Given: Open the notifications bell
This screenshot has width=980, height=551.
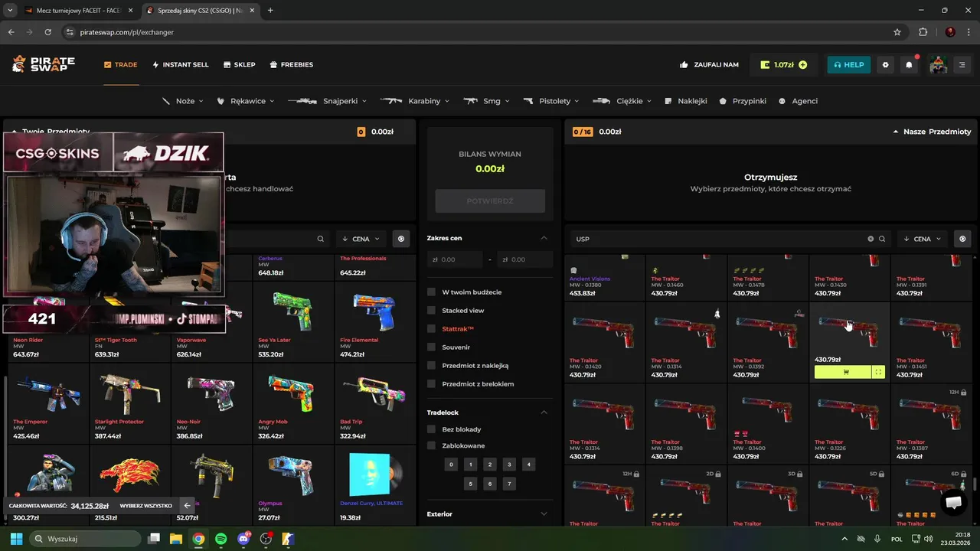Looking at the screenshot, I should 909,65.
